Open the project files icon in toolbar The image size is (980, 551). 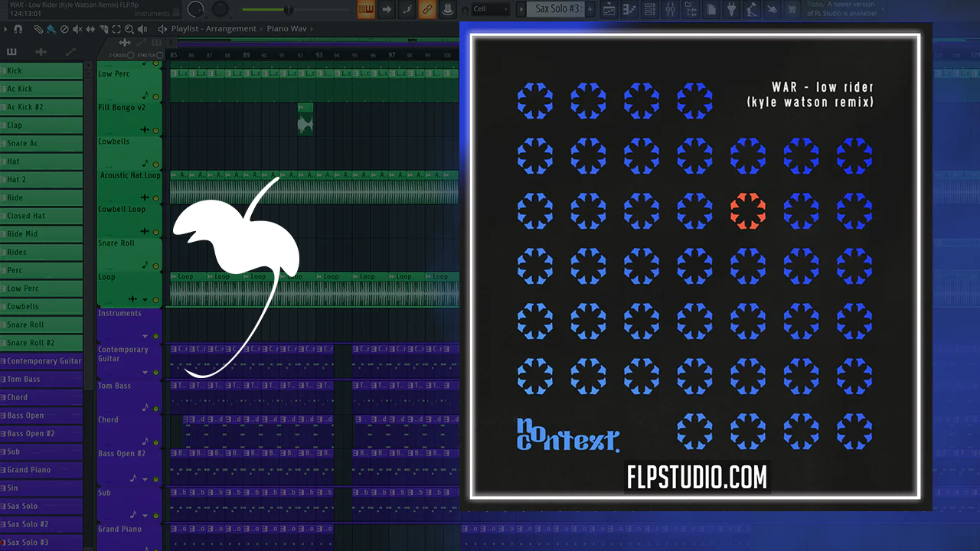point(711,9)
